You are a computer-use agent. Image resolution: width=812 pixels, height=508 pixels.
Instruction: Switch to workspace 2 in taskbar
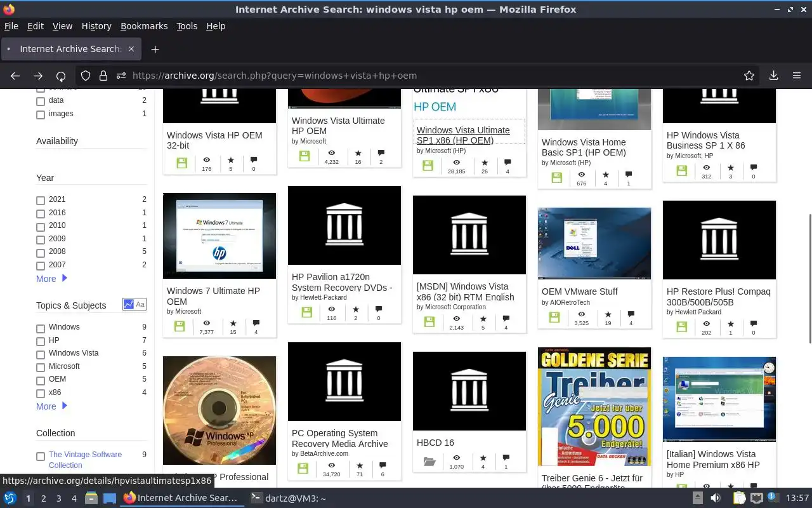(43, 498)
